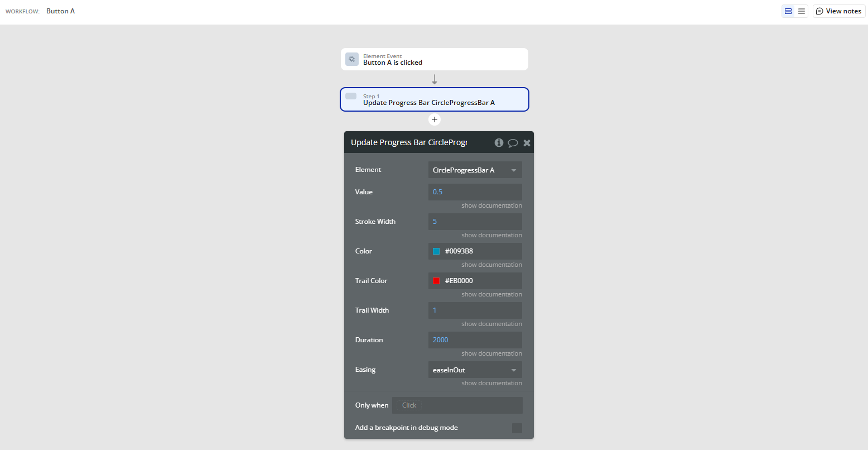This screenshot has height=450, width=868.
Task: Toggle the highlighted block view mode
Action: click(x=788, y=11)
